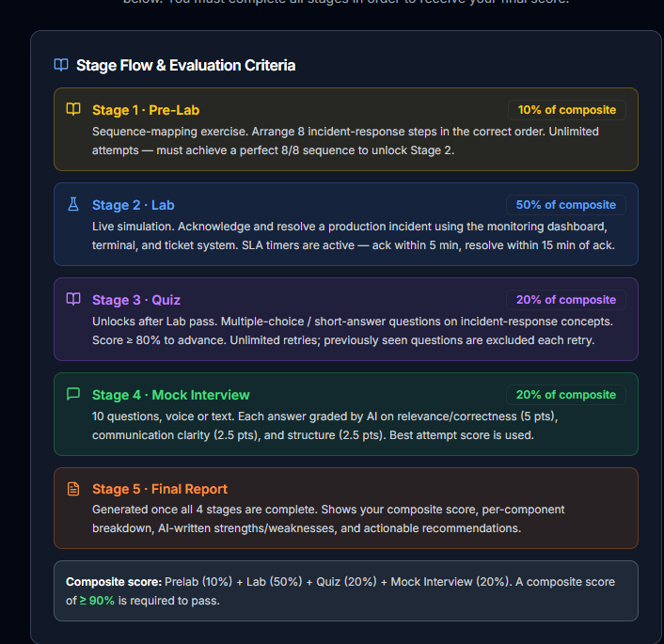The height and width of the screenshot is (644, 664).
Task: Click the document icon for Final Report
Action: (73, 489)
